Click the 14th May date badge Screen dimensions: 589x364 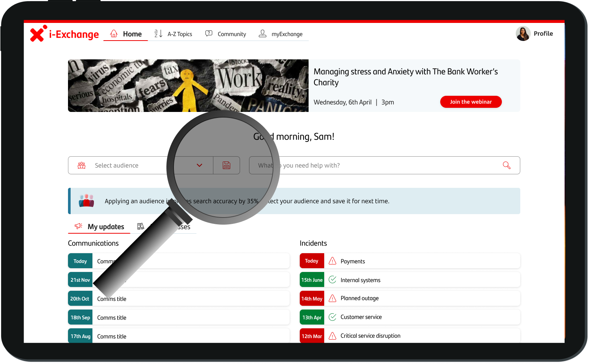tap(312, 298)
